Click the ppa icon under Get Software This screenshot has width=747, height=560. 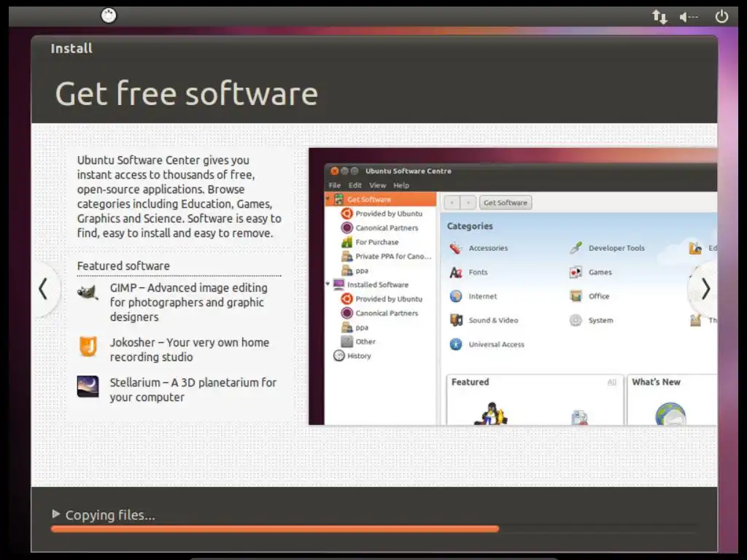[347, 271]
